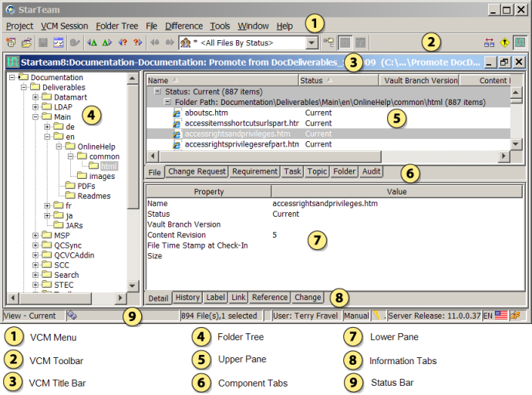Viewport: 532px width, 395px height.
Task: Click the folder tree horizontal scrollbar right arrow
Action: pos(120,298)
